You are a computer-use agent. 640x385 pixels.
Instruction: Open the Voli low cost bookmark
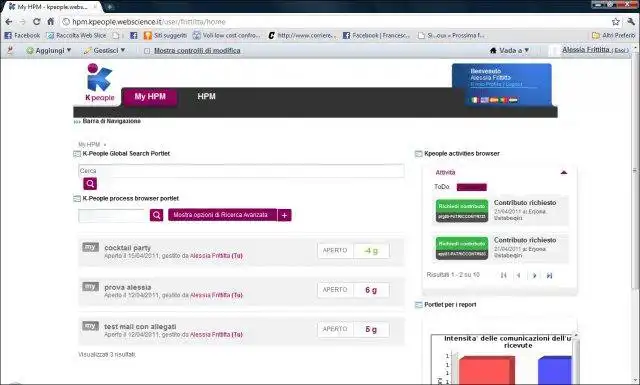pyautogui.click(x=226, y=36)
